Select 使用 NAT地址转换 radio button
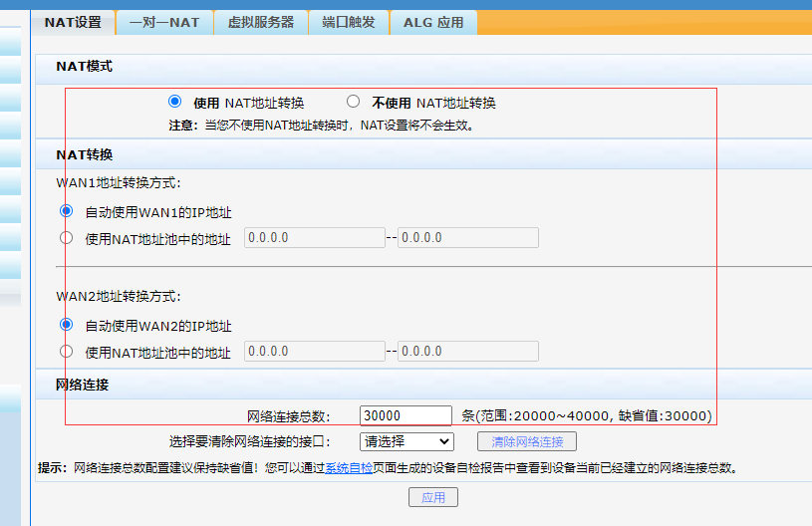The width and height of the screenshot is (812, 526). (x=175, y=102)
